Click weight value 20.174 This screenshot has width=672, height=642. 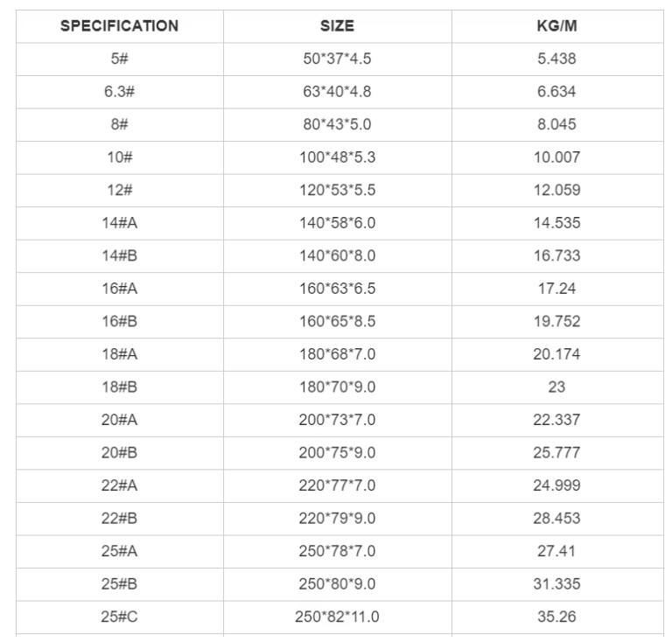point(556,354)
